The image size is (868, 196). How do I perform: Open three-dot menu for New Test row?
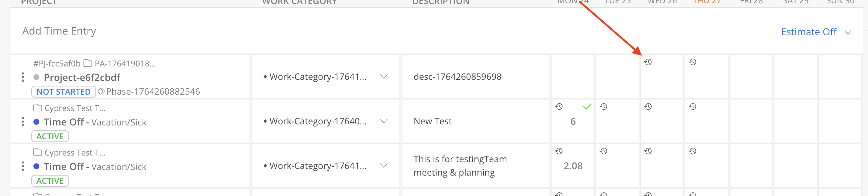tap(23, 121)
